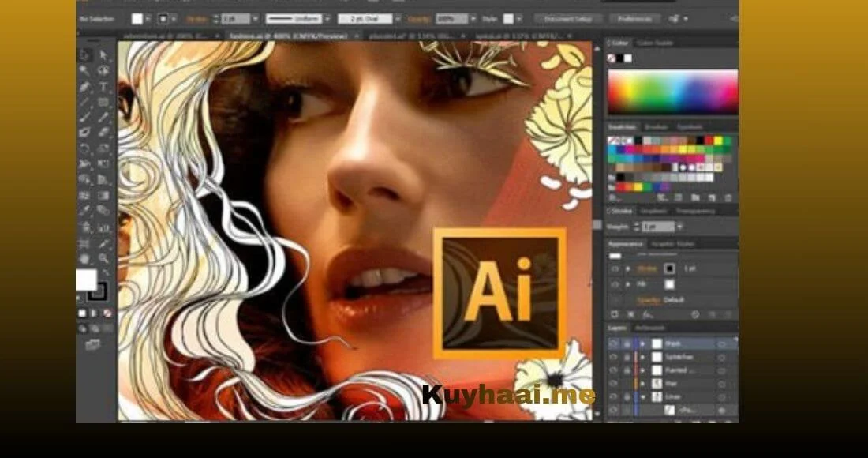The height and width of the screenshot is (458, 868).
Task: Select the Pen tool
Action: point(84,86)
